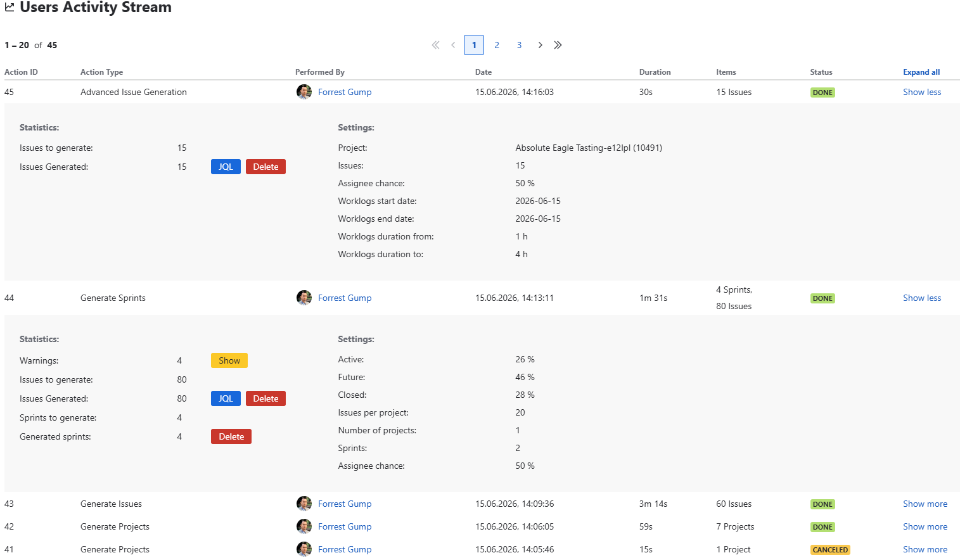Select Generate Issues action type text
960x560 pixels.
coord(111,504)
